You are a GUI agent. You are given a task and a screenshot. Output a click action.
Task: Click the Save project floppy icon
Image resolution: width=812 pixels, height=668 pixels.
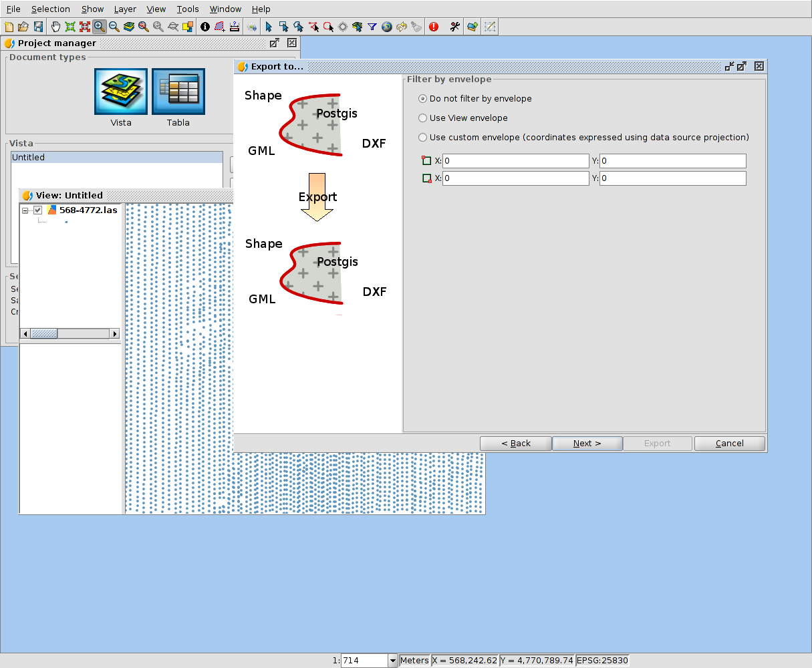click(38, 27)
